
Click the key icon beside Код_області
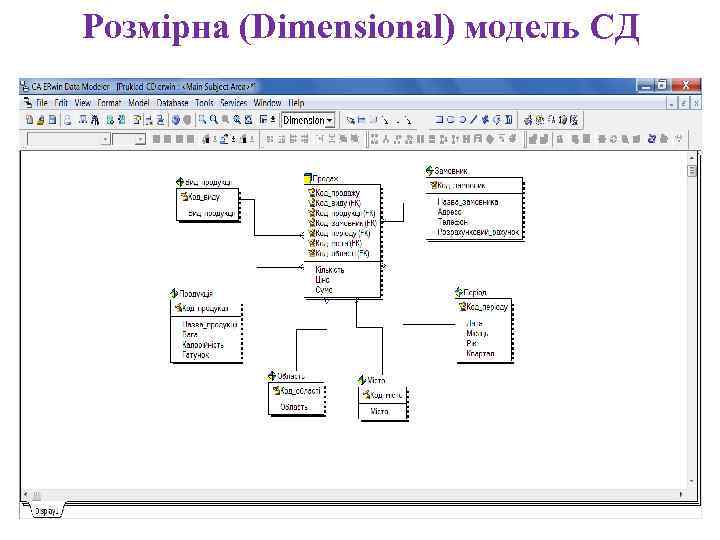(276, 391)
